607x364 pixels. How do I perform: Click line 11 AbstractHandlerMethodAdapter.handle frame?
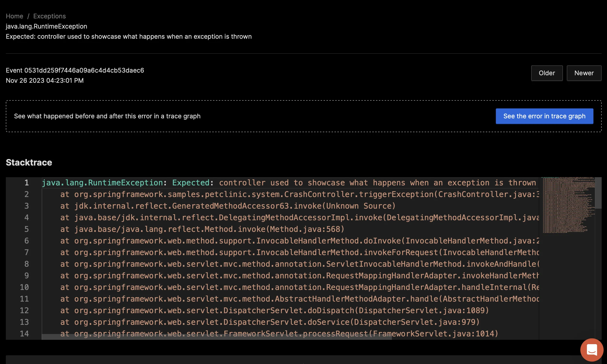299,299
